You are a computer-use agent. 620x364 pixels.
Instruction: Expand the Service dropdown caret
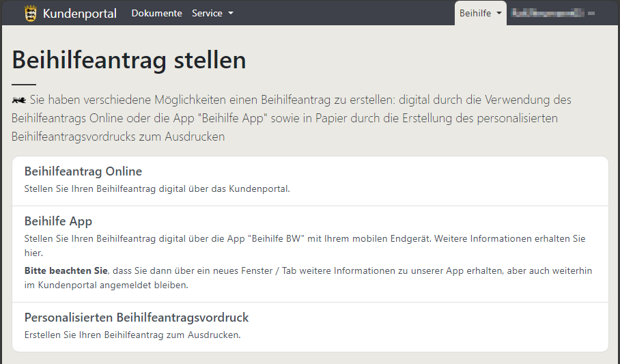pyautogui.click(x=231, y=13)
